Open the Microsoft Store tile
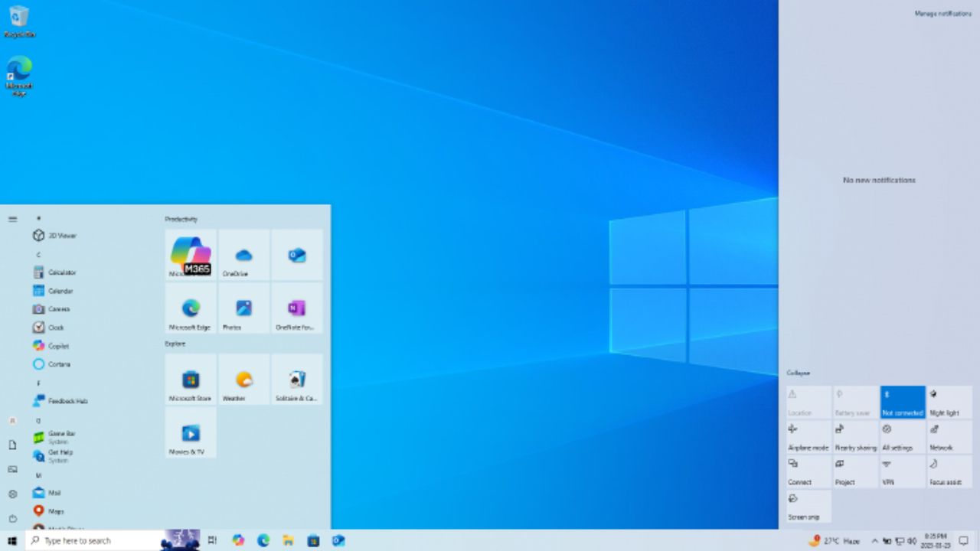This screenshot has height=551, width=980. click(190, 379)
